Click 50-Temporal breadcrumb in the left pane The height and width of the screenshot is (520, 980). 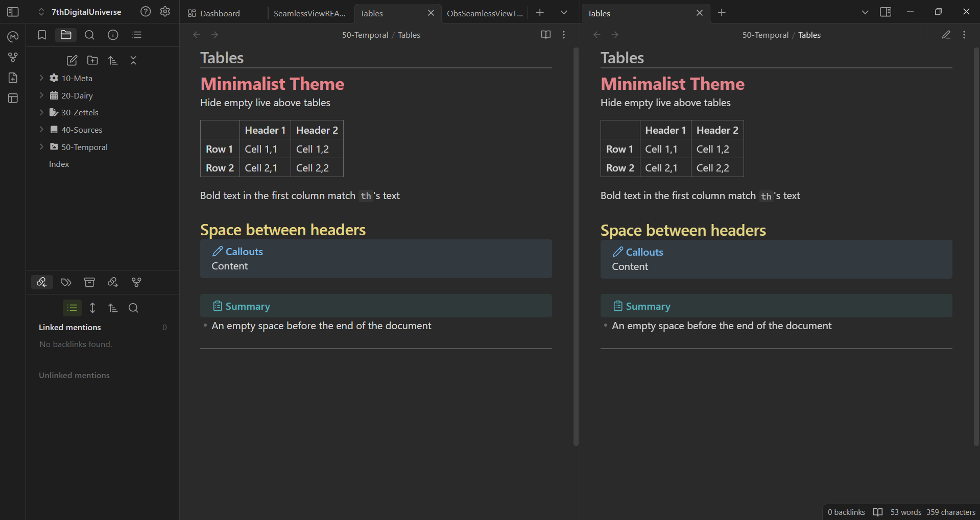[365, 35]
